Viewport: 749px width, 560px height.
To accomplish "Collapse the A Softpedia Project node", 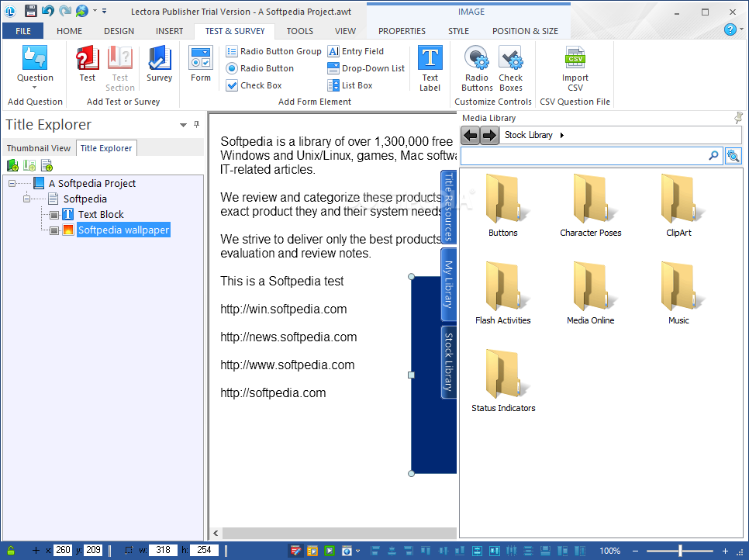I will click(12, 184).
